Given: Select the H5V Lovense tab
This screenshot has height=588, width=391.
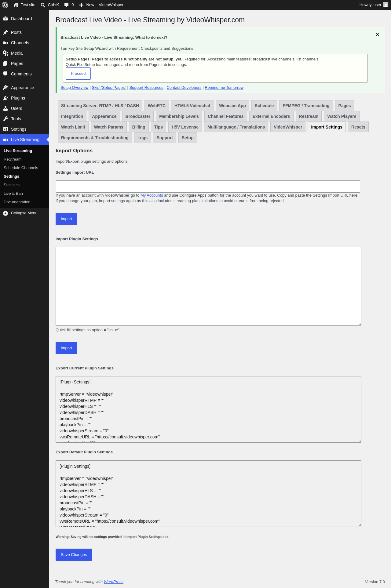Looking at the screenshot, I should pyautogui.click(x=185, y=127).
